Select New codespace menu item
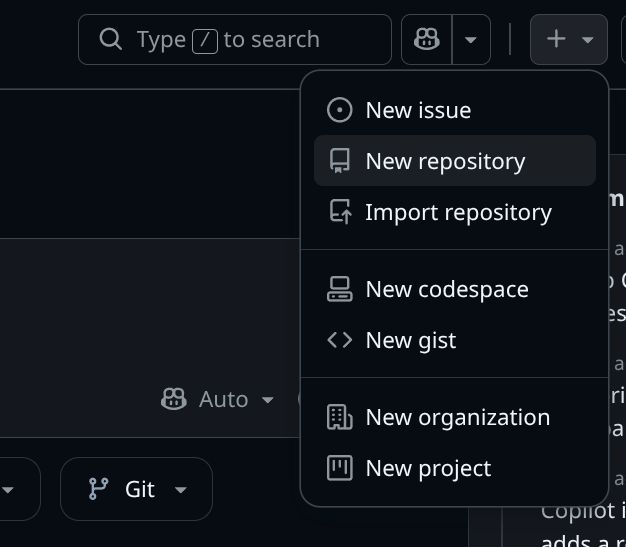The image size is (626, 547). 455,289
